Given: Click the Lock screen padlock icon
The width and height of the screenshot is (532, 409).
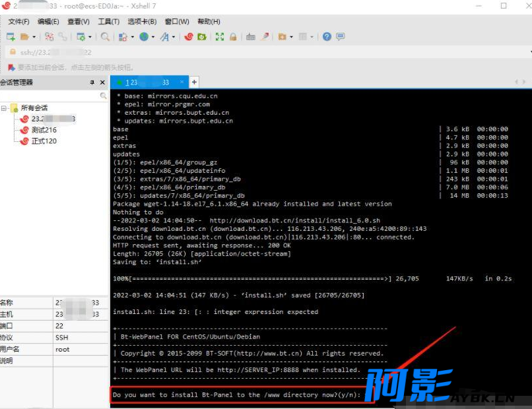Looking at the screenshot, I should click(233, 37).
